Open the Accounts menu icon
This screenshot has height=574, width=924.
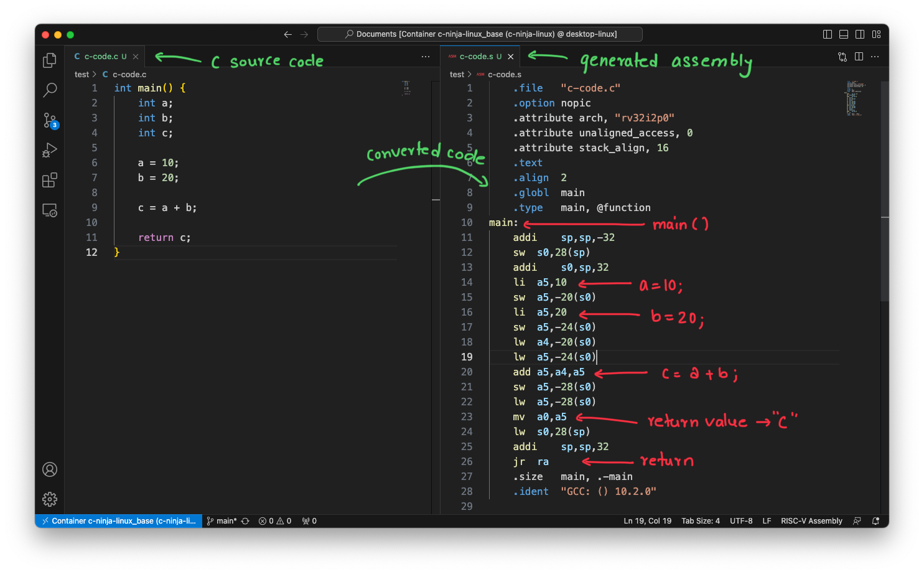[x=50, y=469]
